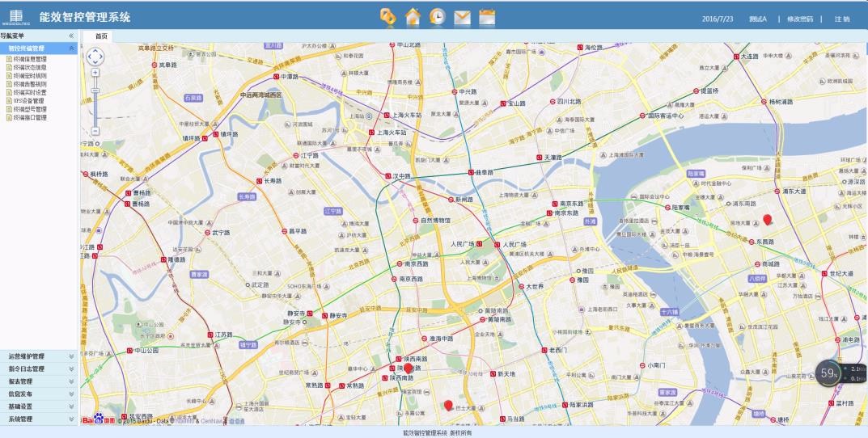Expand the 系统管理 section
The height and width of the screenshot is (438, 868).
coord(39,419)
